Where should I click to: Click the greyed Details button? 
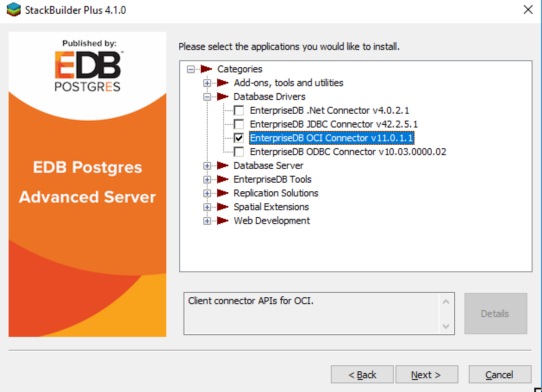pos(495,314)
